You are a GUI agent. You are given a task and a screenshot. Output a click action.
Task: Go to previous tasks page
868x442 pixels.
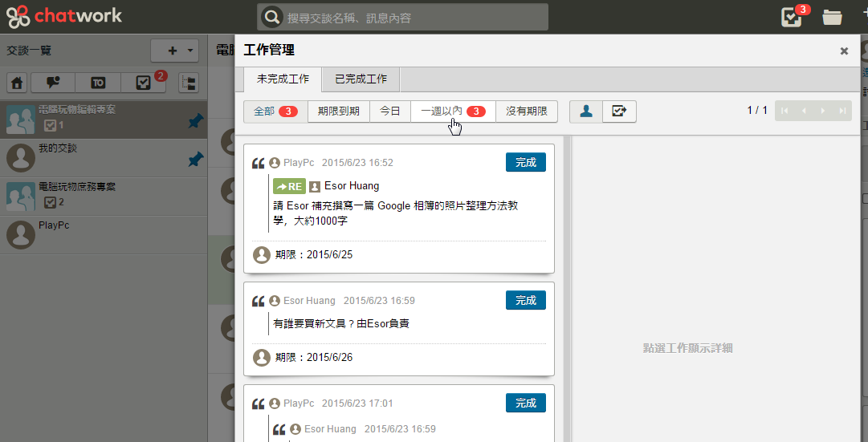tap(804, 111)
